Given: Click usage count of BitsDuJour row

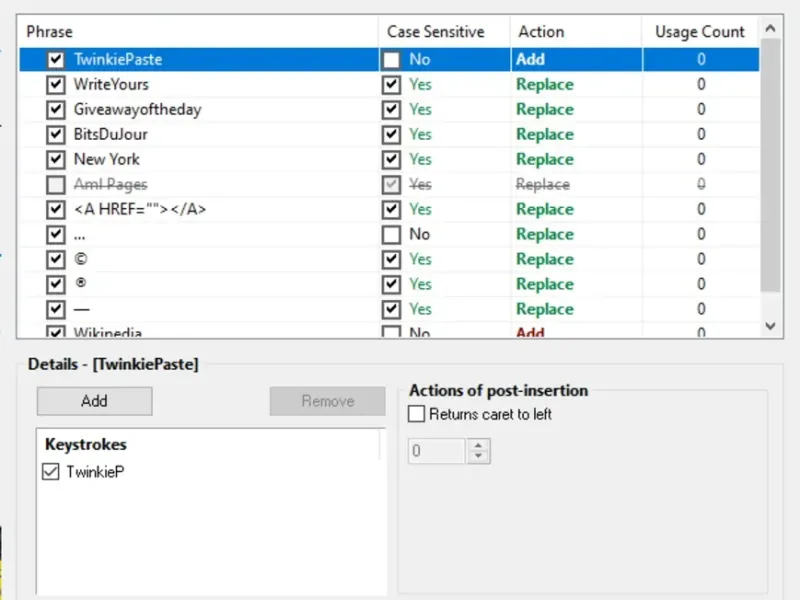Looking at the screenshot, I should pyautogui.click(x=701, y=135).
